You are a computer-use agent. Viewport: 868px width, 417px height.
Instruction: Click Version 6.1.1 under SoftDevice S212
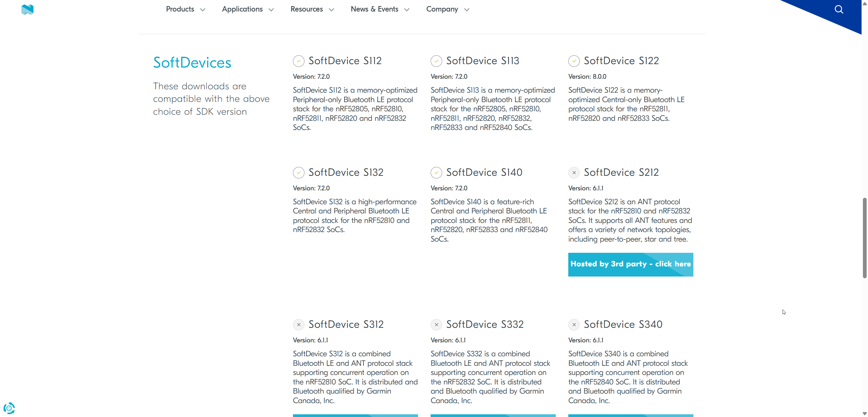pyautogui.click(x=586, y=188)
